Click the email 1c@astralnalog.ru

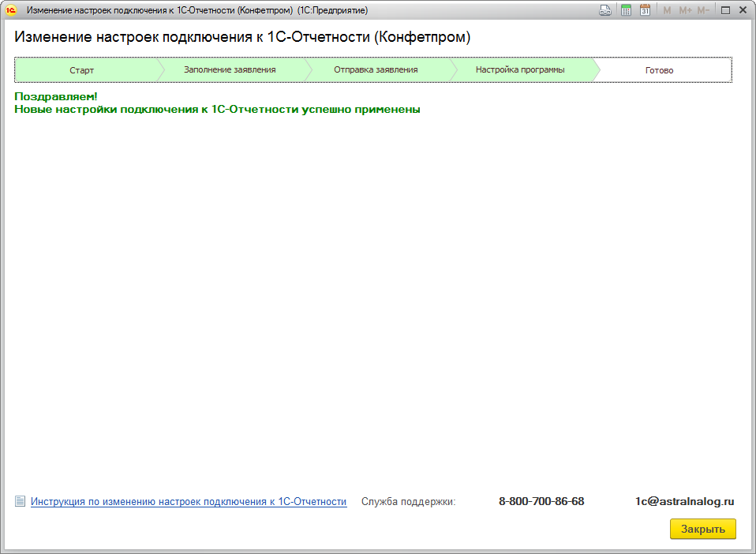click(x=685, y=501)
